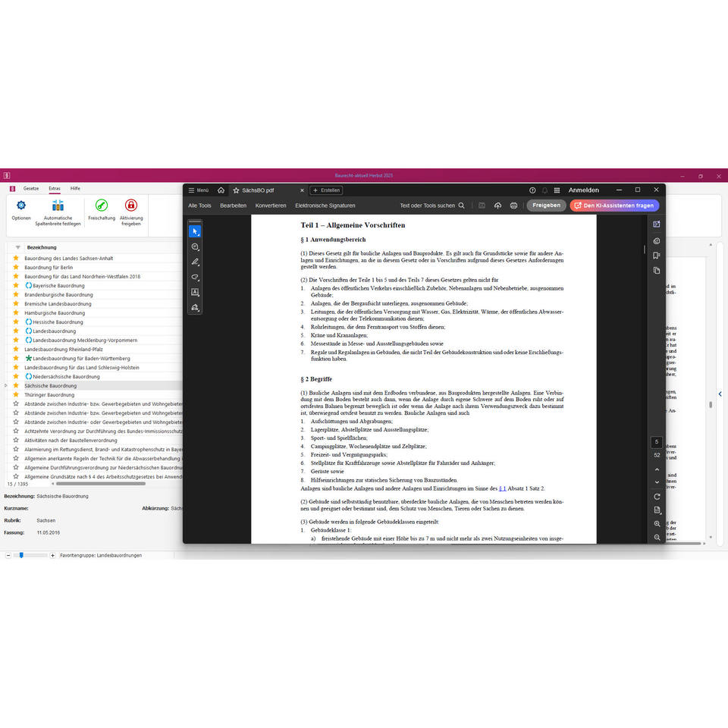The height and width of the screenshot is (728, 728).
Task: Toggle favorite star for Aktivitäten nach der Baustellenverordnung
Action: click(x=16, y=440)
